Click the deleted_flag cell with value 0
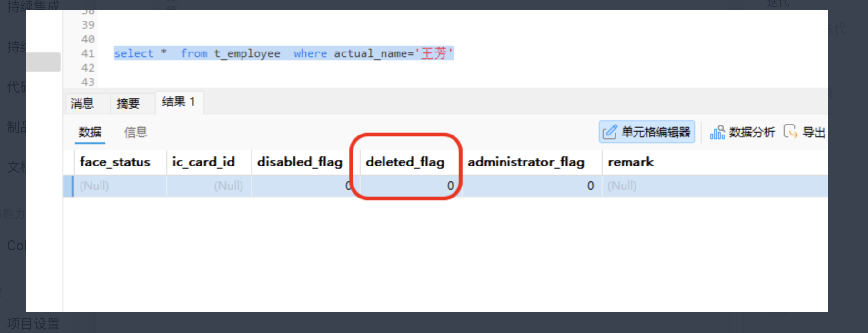 [410, 186]
